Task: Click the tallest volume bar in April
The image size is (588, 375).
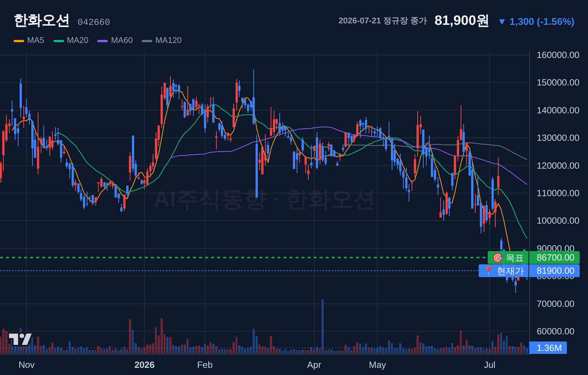Action: click(x=323, y=326)
